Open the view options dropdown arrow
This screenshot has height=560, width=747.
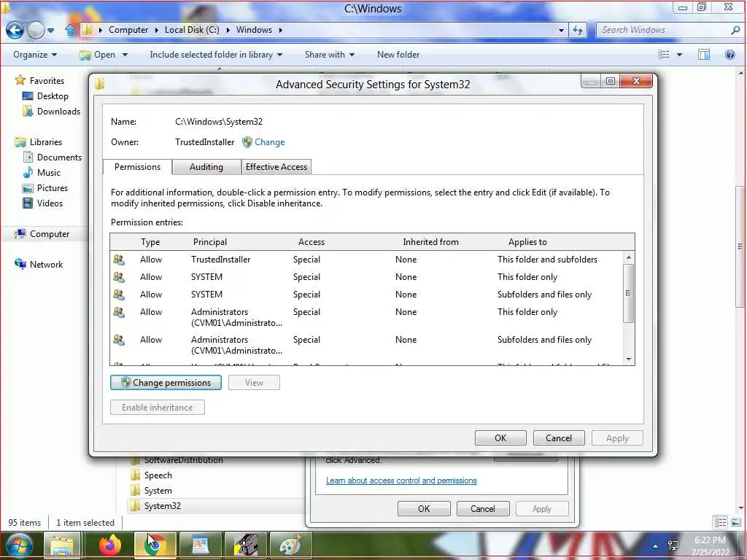(679, 55)
